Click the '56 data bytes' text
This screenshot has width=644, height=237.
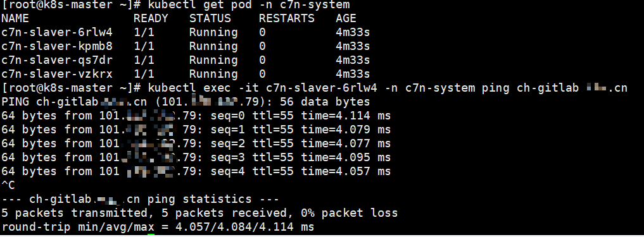[324, 102]
